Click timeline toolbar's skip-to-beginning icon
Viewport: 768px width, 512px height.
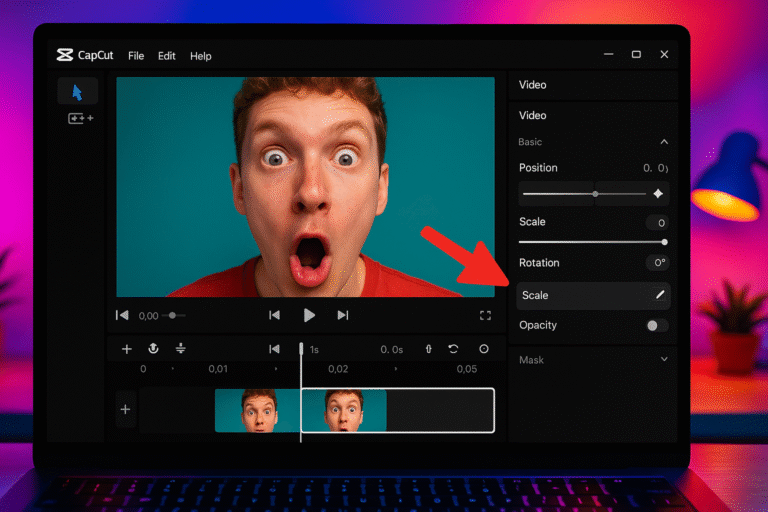click(x=274, y=349)
